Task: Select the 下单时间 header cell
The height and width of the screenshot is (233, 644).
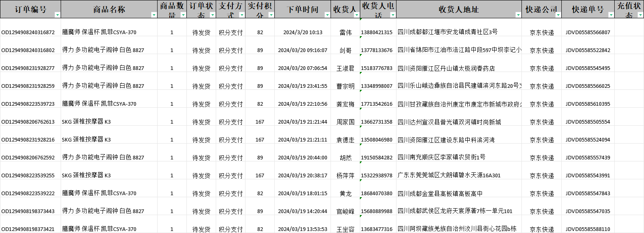Action: point(302,9)
